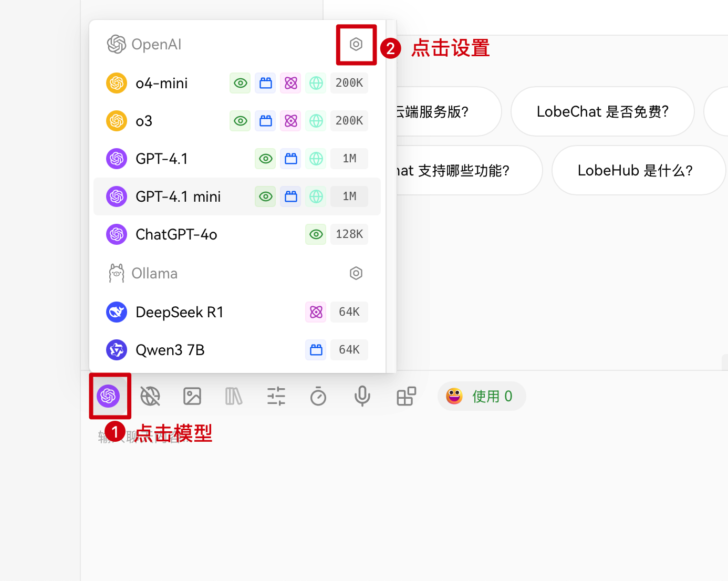
Task: Open the OpenAI settings gear button
Action: click(x=356, y=45)
